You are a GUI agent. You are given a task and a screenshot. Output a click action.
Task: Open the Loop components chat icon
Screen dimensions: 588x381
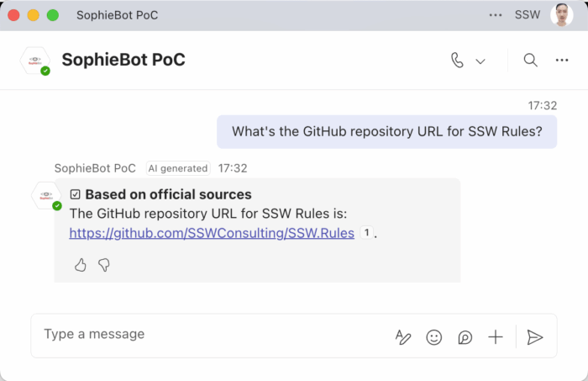point(465,337)
